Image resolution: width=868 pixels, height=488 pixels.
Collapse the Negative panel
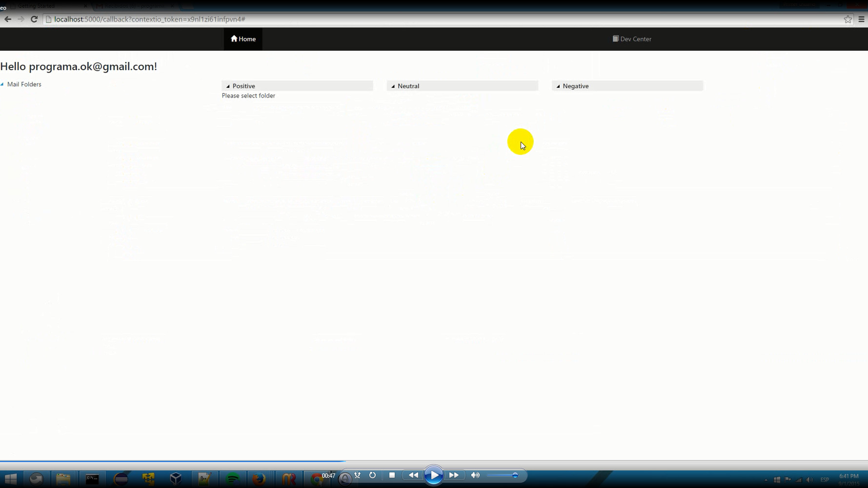pyautogui.click(x=558, y=86)
